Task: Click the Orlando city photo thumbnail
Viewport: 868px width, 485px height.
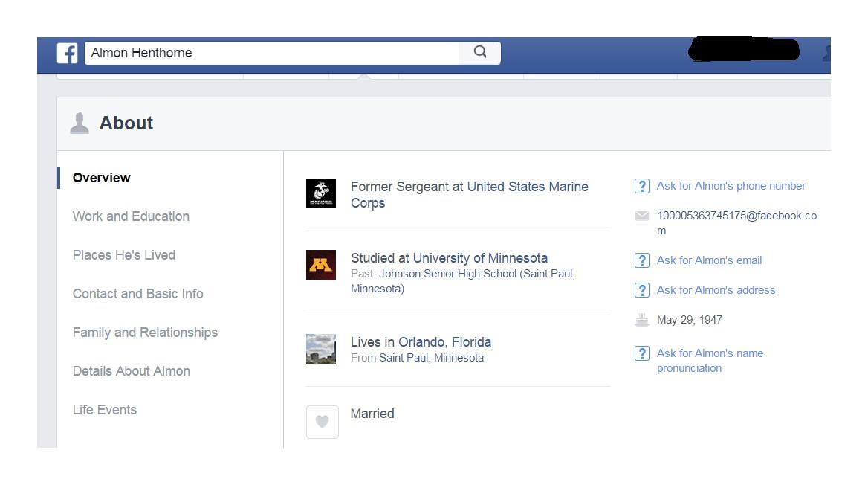Action: coord(321,349)
